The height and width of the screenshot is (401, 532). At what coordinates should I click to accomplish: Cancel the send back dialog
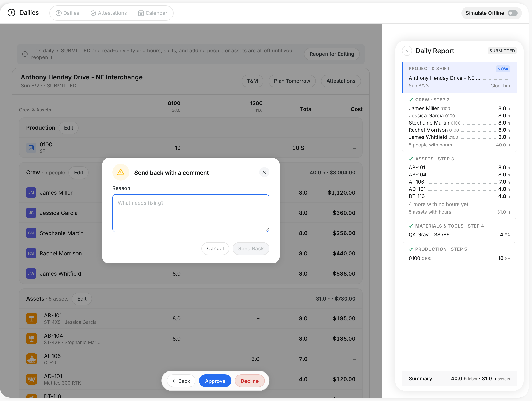215,249
